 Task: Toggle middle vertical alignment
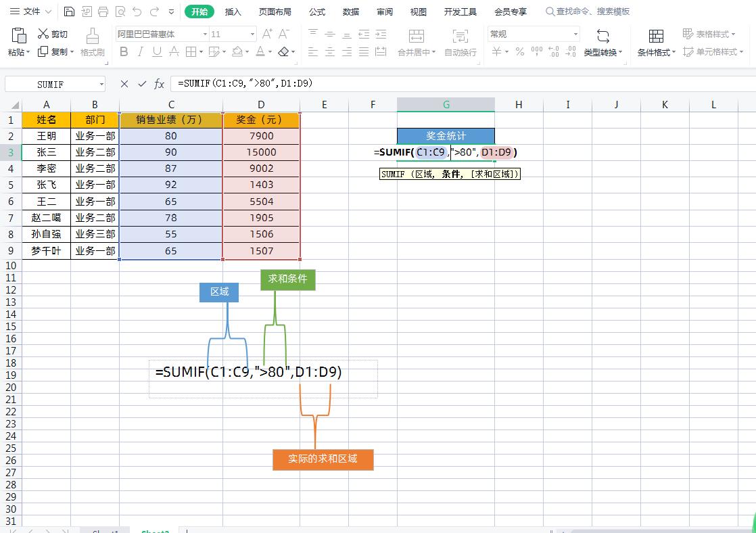click(x=330, y=34)
